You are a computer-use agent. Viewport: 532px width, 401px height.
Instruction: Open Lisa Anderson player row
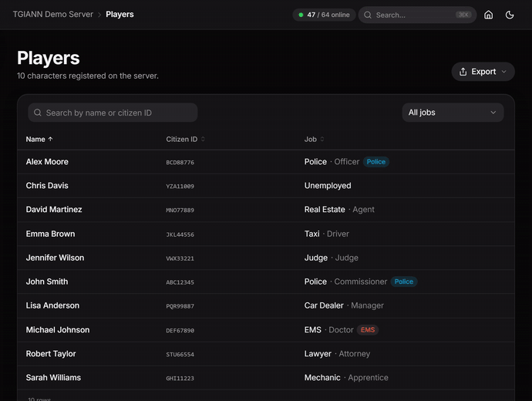266,305
